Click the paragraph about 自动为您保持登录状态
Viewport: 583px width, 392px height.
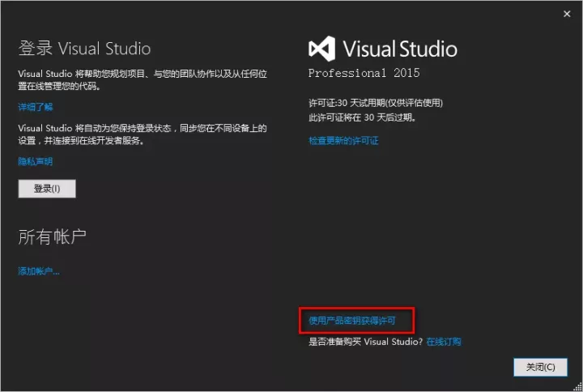click(143, 134)
